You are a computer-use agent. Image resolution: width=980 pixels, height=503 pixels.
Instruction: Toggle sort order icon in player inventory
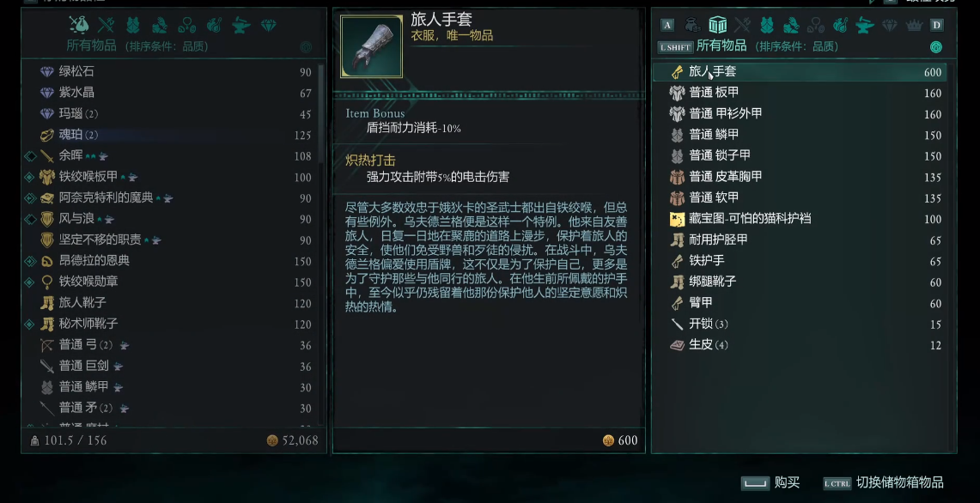[306, 47]
